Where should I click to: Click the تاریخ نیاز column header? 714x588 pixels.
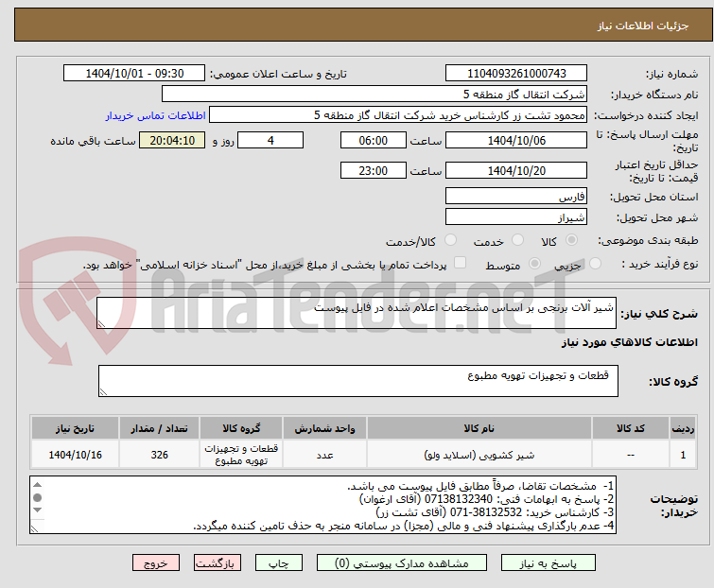point(75,428)
